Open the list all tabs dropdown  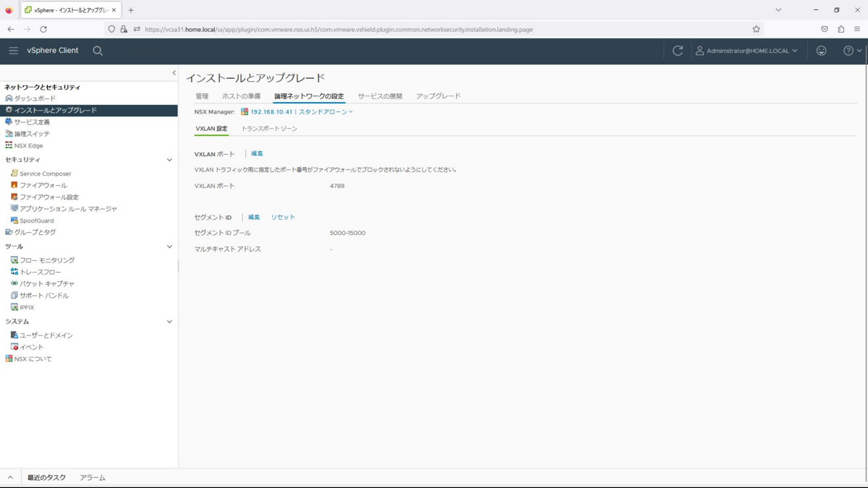click(x=778, y=10)
